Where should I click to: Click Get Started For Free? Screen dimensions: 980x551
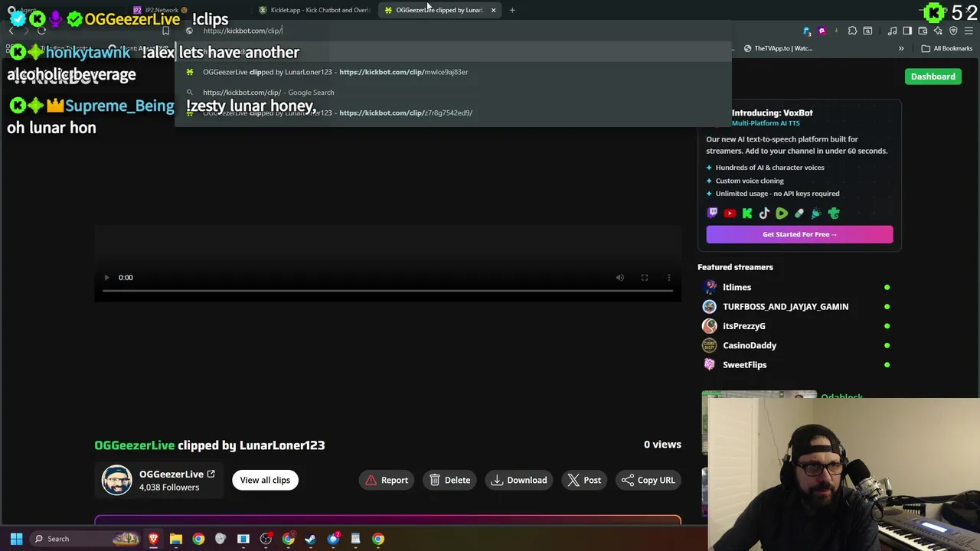799,234
